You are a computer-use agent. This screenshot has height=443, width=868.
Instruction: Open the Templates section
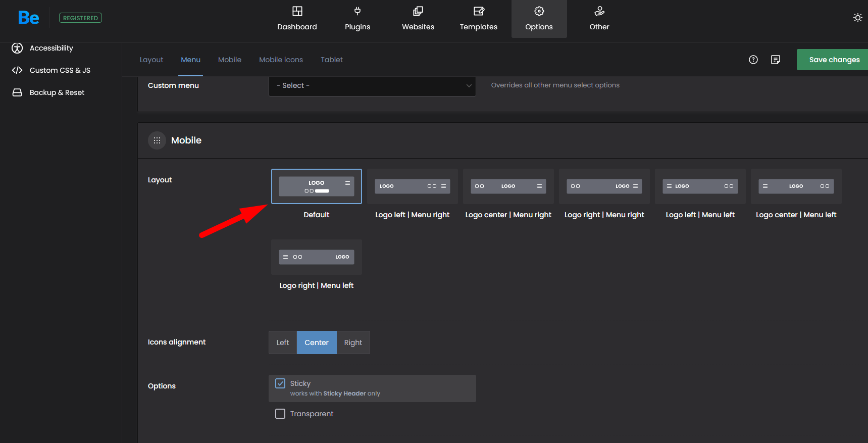point(479,19)
